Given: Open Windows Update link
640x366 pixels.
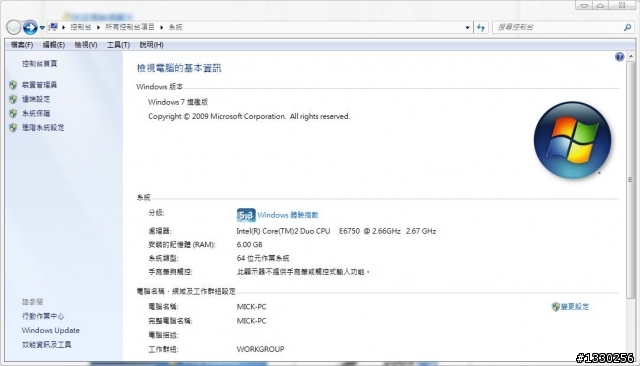Looking at the screenshot, I should pyautogui.click(x=51, y=331).
